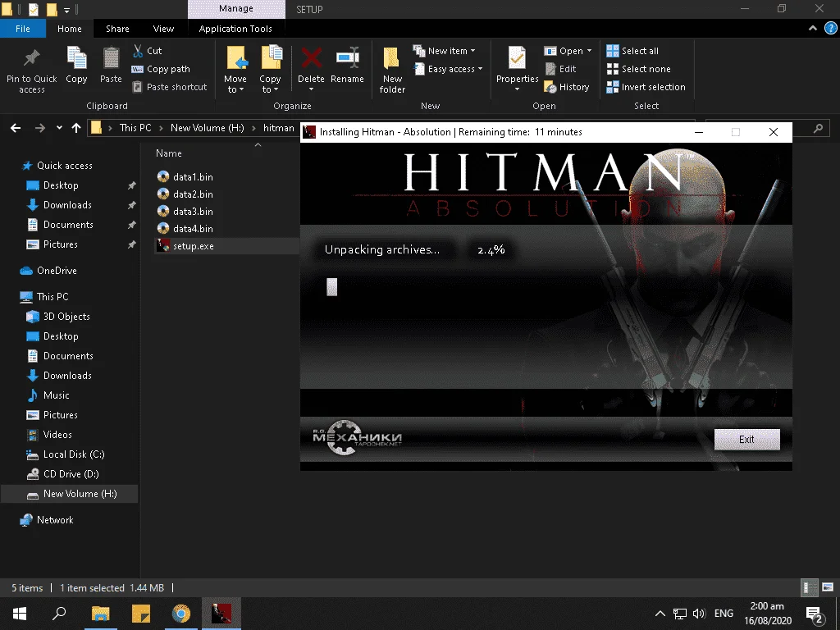Expand the Open dropdown arrow
Viewport: 840px width, 630px height.
click(589, 51)
